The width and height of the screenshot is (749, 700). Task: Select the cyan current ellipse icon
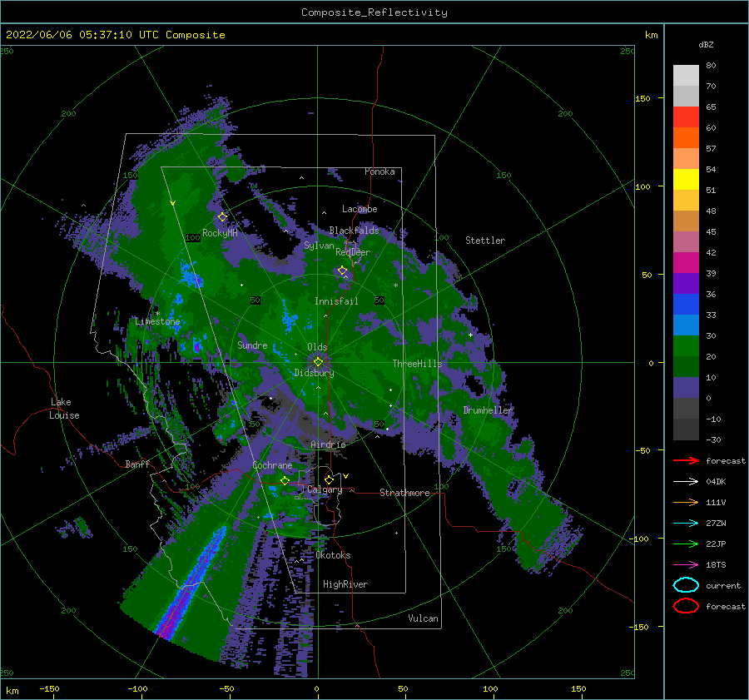tap(686, 585)
